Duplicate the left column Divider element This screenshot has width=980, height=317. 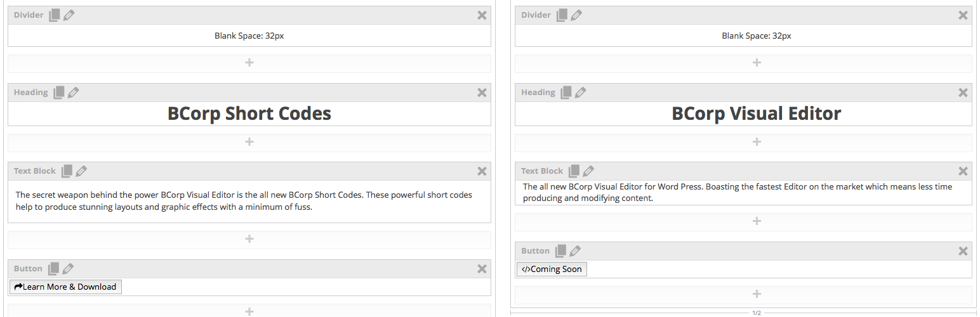[x=54, y=15]
